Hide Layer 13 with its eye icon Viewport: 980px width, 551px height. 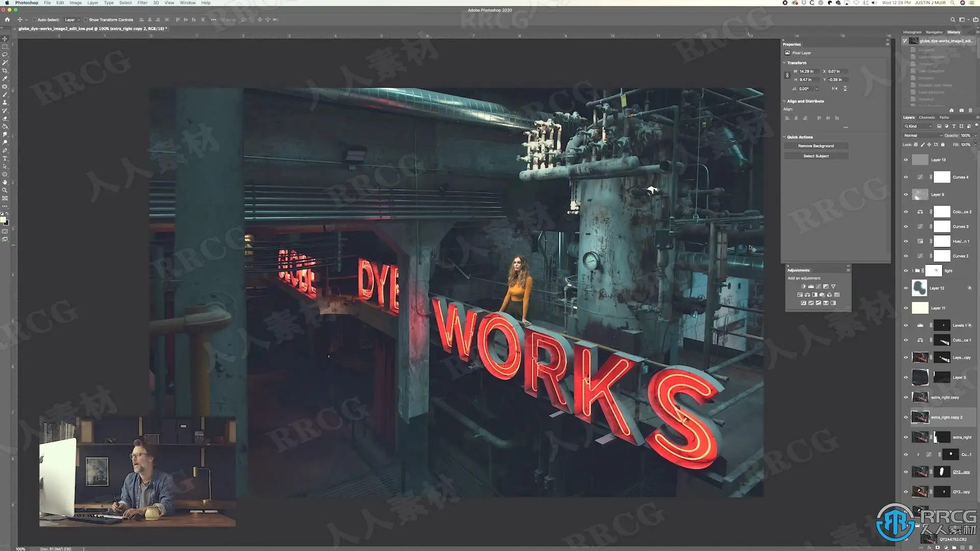click(906, 160)
